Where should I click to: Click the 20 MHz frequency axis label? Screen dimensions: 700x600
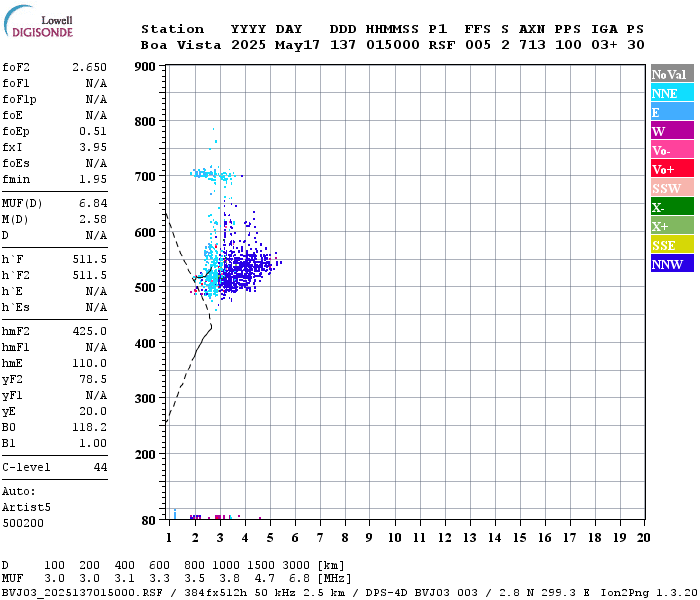[643, 538]
